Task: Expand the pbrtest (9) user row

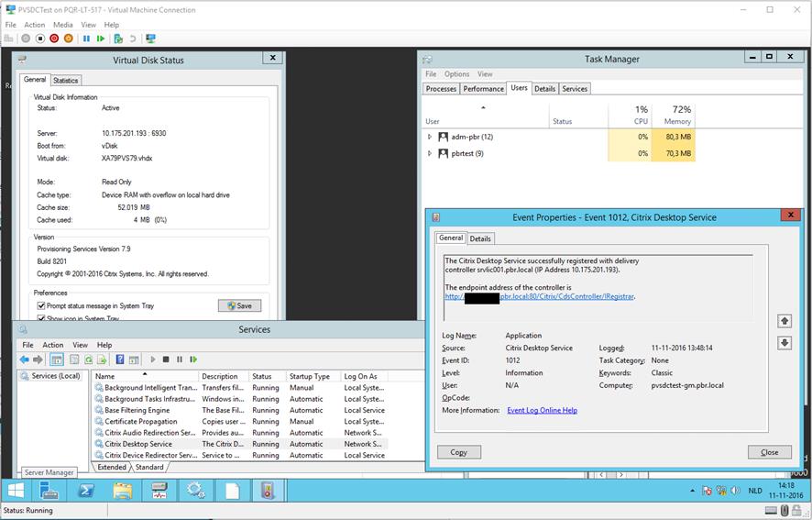Action: pos(429,153)
